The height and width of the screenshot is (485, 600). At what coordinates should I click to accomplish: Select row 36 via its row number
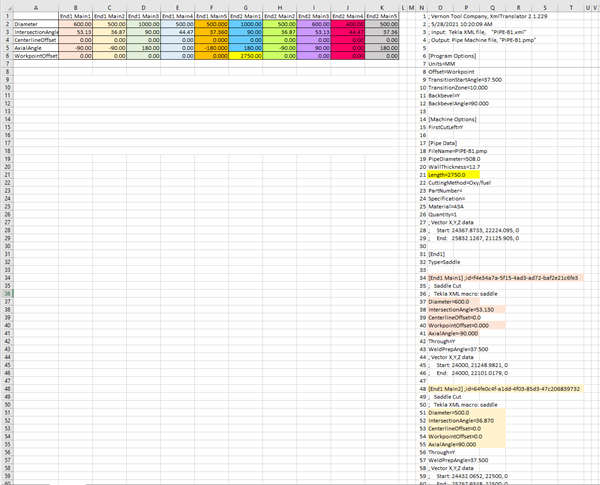pyautogui.click(x=7, y=294)
